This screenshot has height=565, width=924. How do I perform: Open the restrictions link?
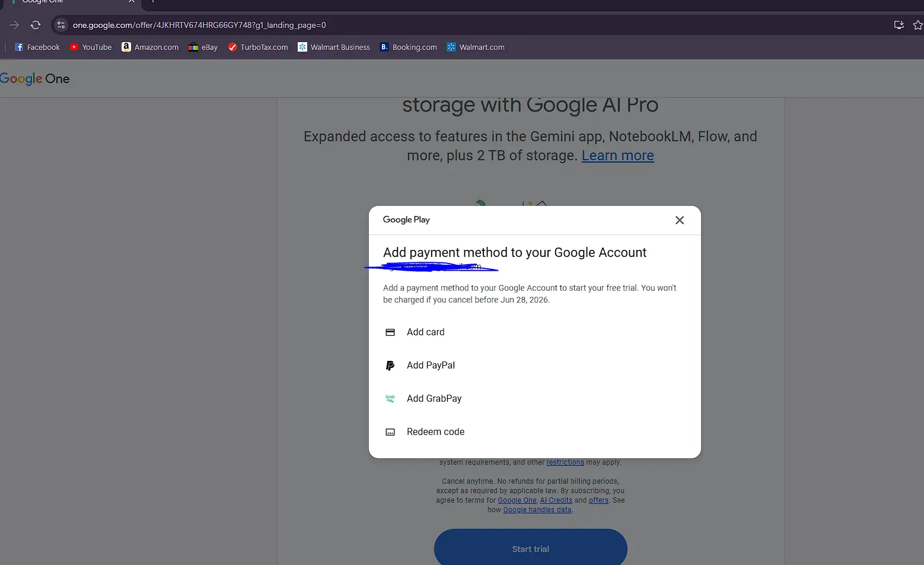[565, 462]
